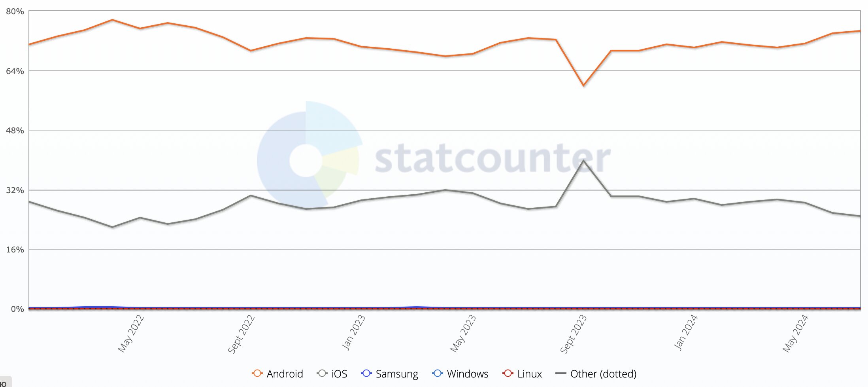
Task: Click the Sept 2023 axis label
Action: click(573, 334)
